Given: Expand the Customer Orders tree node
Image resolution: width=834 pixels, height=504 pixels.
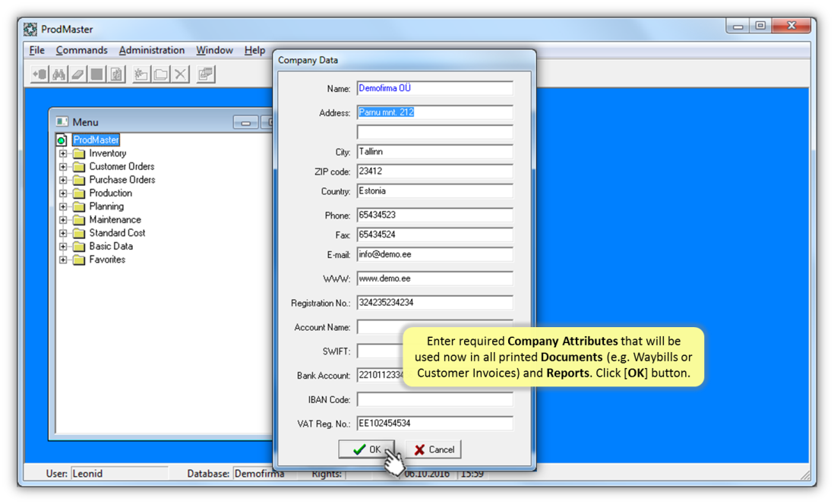Looking at the screenshot, I should [x=63, y=167].
